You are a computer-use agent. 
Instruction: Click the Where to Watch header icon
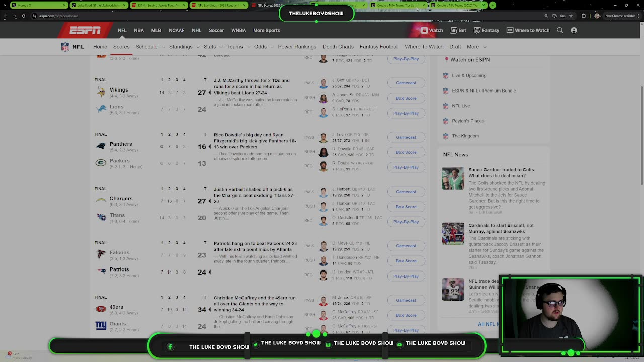tap(510, 30)
